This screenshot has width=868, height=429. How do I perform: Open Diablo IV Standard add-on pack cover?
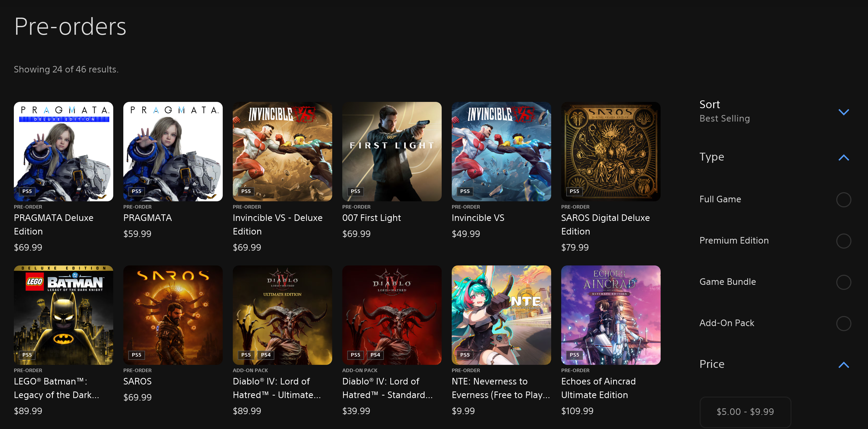(392, 315)
